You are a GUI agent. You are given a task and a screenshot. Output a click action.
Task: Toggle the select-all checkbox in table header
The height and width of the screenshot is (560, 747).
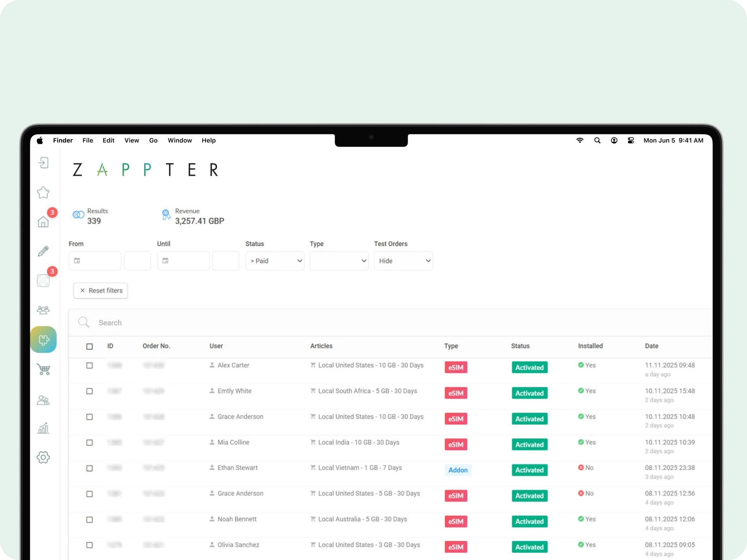[90, 347]
